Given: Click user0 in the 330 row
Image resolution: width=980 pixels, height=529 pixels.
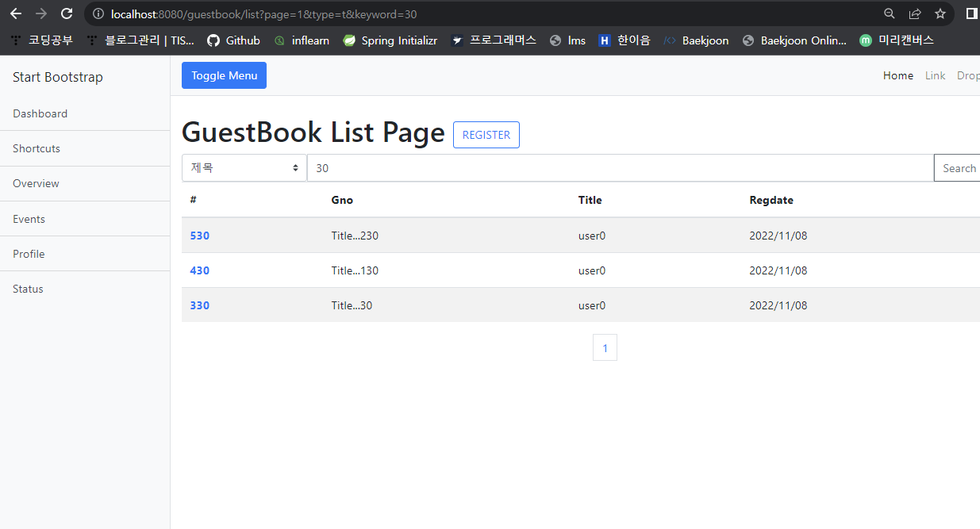Looking at the screenshot, I should coord(592,305).
